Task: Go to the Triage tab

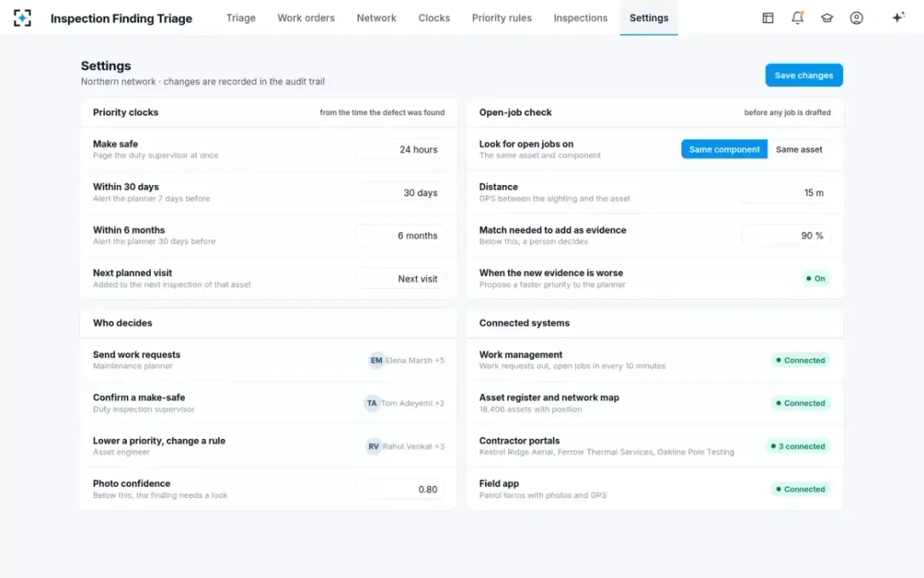Action: (241, 18)
